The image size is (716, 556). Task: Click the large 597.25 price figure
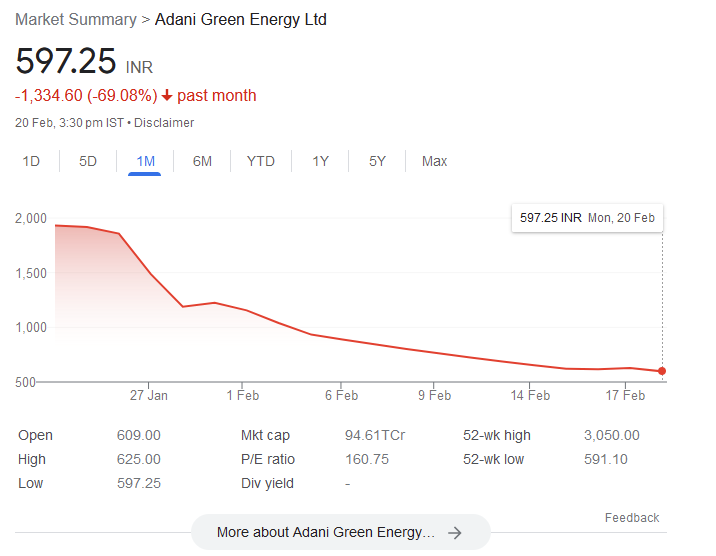[66, 61]
